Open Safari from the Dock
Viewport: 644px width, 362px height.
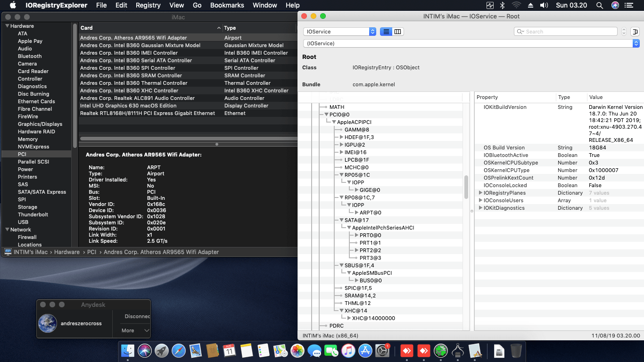click(x=179, y=351)
